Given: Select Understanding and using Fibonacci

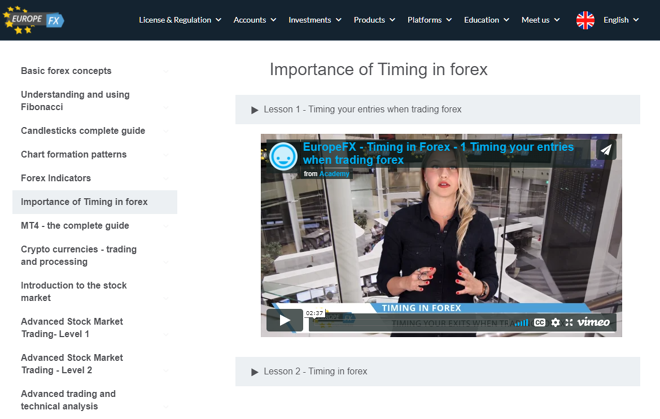Looking at the screenshot, I should tap(95, 101).
